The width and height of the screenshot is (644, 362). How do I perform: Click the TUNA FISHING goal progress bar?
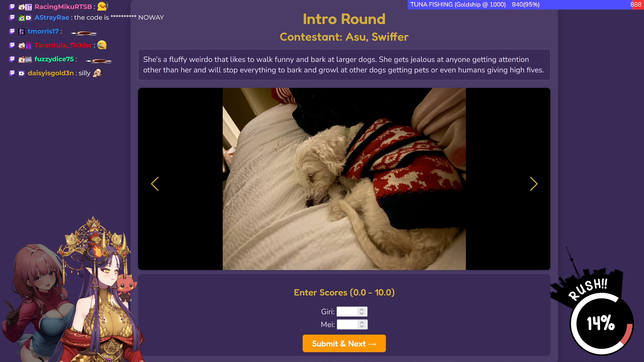526,5
